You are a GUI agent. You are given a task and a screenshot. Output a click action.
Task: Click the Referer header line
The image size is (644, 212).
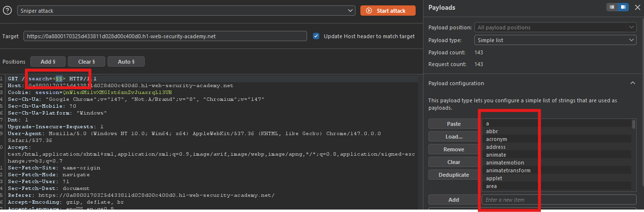coord(141,195)
